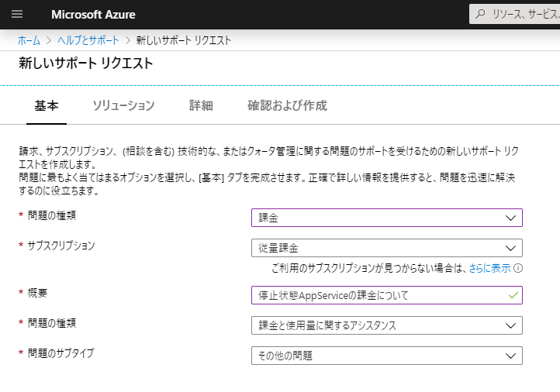560x392 pixels.
Task: Click the サブスクリプション field label
Action: tap(61, 246)
